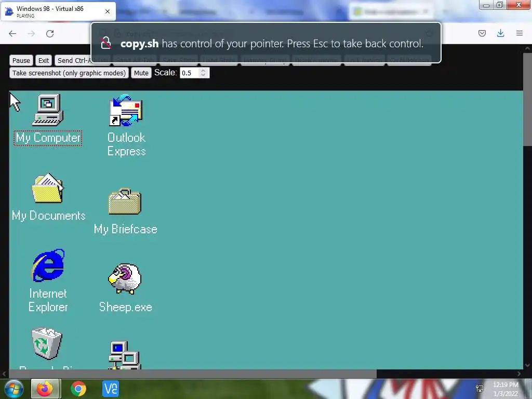This screenshot has height=399, width=532.
Task: Click Take screenshot (only graphic modes) button
Action: click(69, 73)
